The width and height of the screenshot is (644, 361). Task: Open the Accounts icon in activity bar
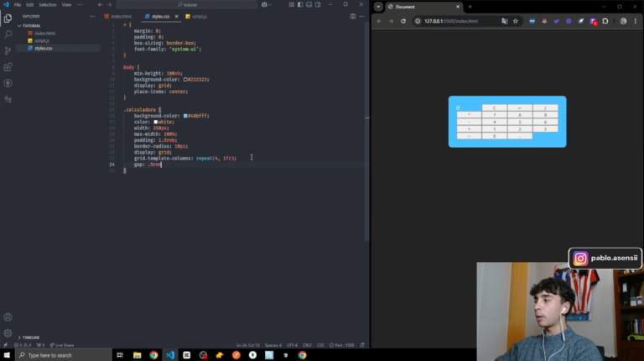point(8,317)
